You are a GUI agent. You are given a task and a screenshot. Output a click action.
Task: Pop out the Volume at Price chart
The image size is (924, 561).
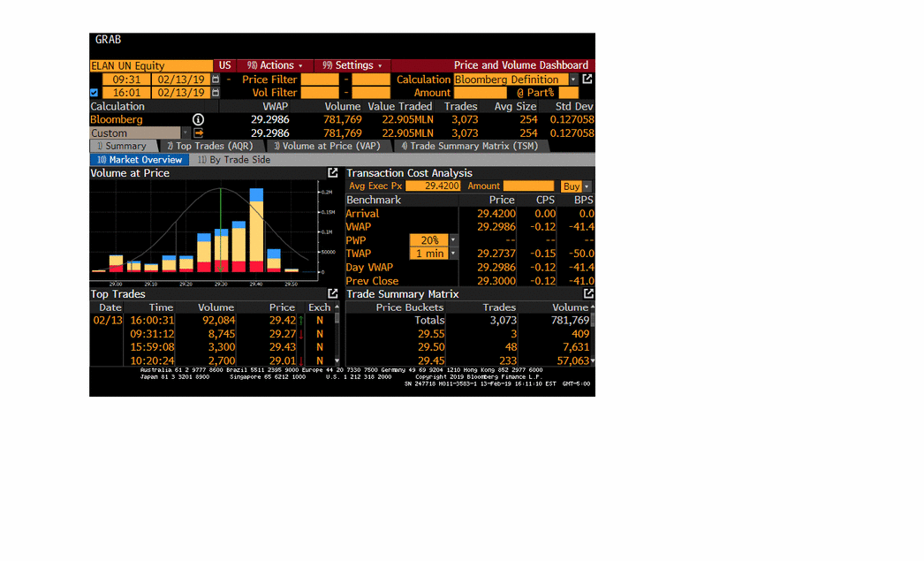tap(333, 173)
